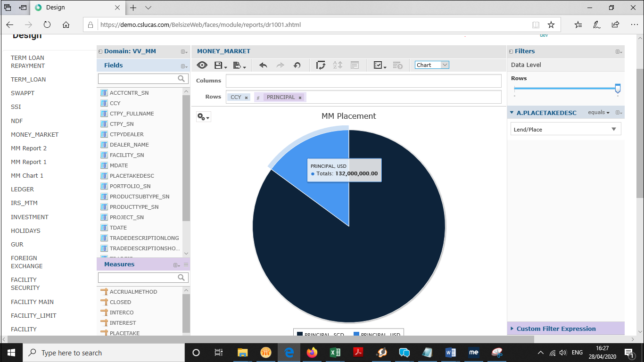Image resolution: width=644 pixels, height=362 pixels.
Task: Open the Measures panel options menu
Action: click(x=176, y=265)
